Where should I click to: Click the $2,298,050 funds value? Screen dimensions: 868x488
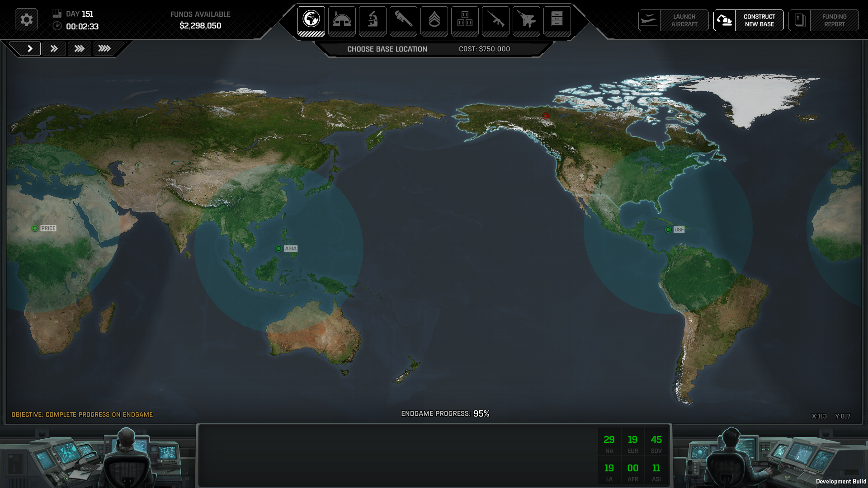[200, 26]
